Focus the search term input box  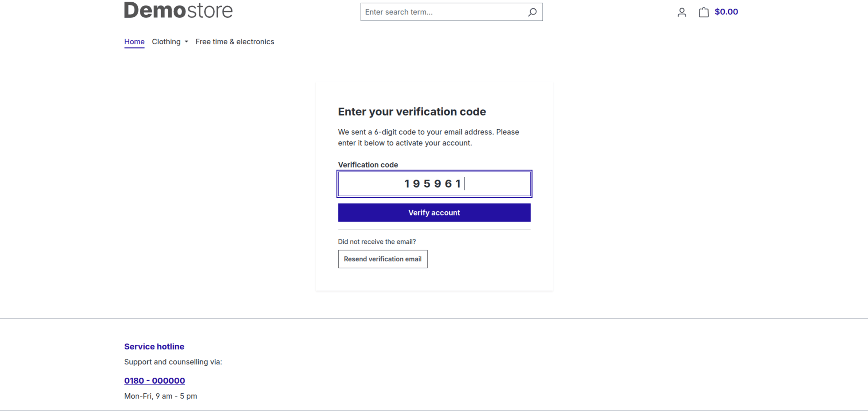coord(443,12)
